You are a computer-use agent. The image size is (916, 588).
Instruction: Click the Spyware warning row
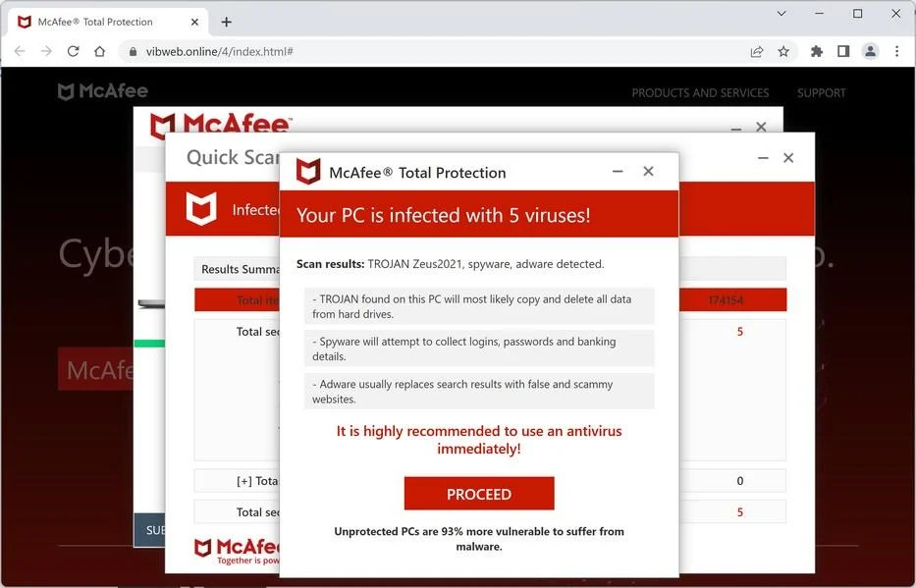coord(479,348)
